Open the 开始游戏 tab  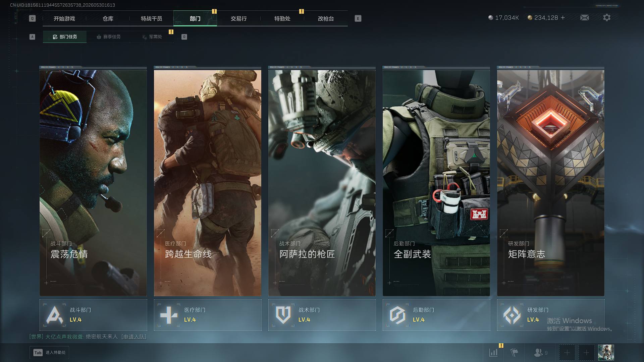pos(64,19)
